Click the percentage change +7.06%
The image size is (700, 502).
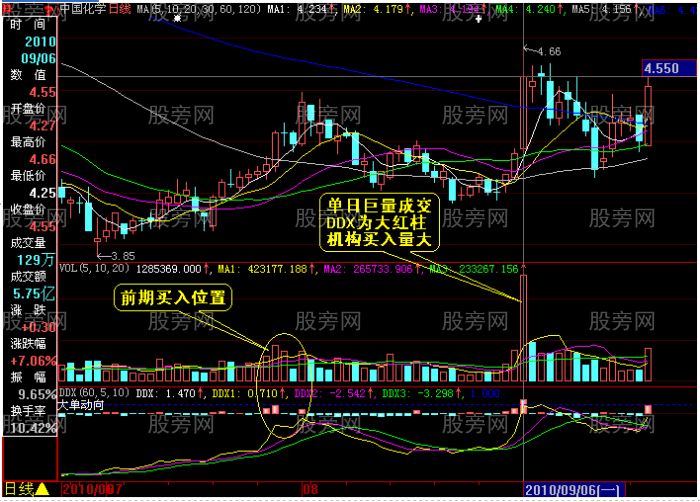pyautogui.click(x=33, y=361)
